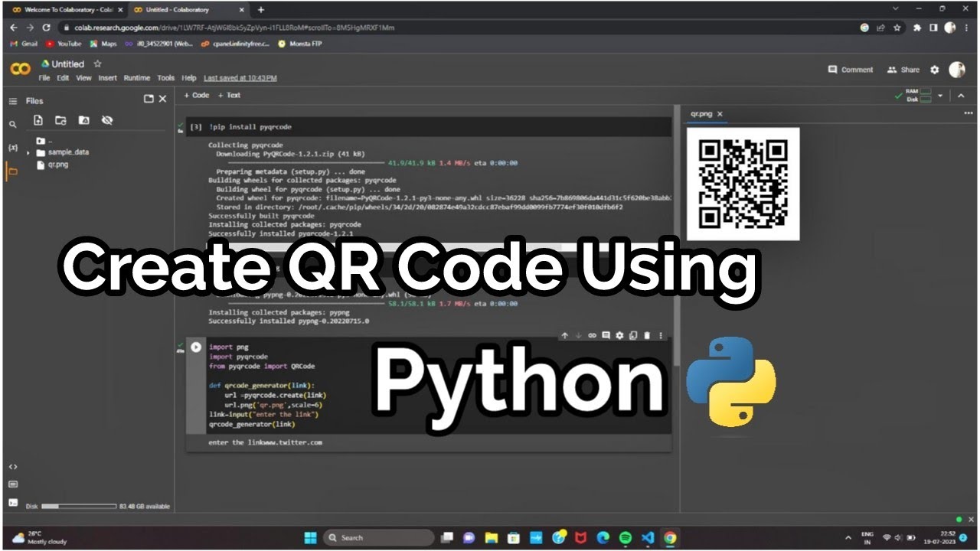Add a new Text cell
Viewport: 980px width, 551px height.
point(229,96)
